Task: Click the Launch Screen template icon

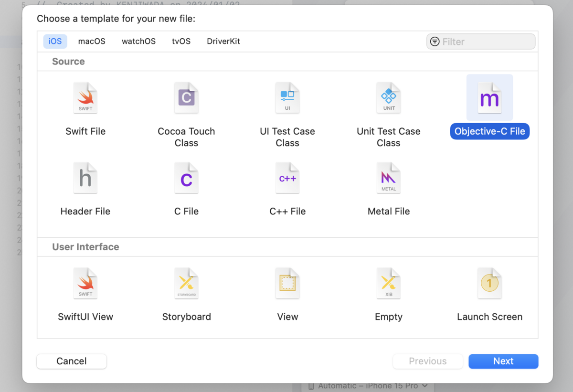Action: coord(489,283)
